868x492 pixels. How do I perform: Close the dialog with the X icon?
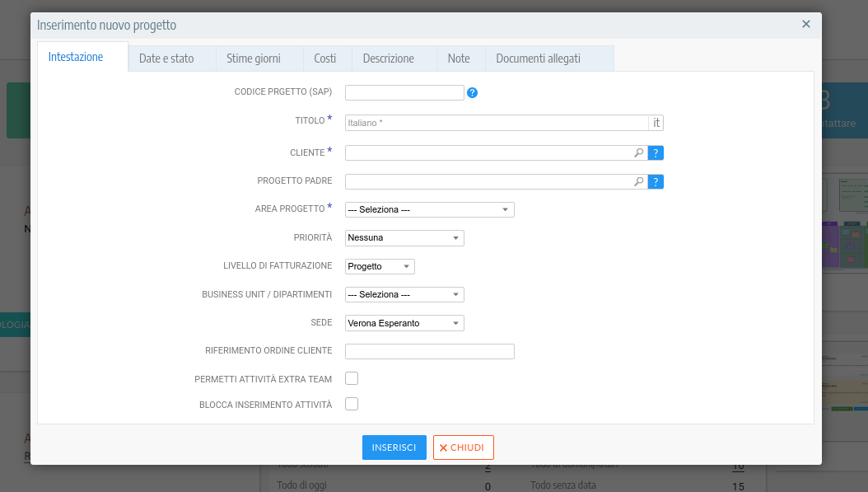[x=806, y=25]
